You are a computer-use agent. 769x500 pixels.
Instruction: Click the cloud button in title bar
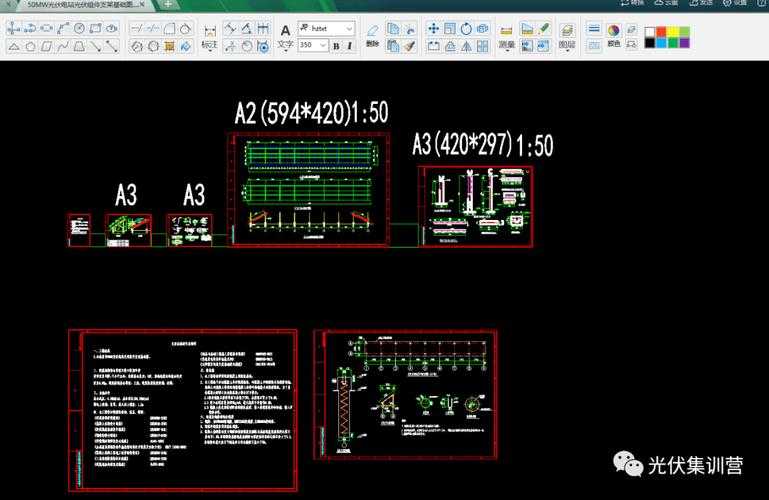(666, 3)
